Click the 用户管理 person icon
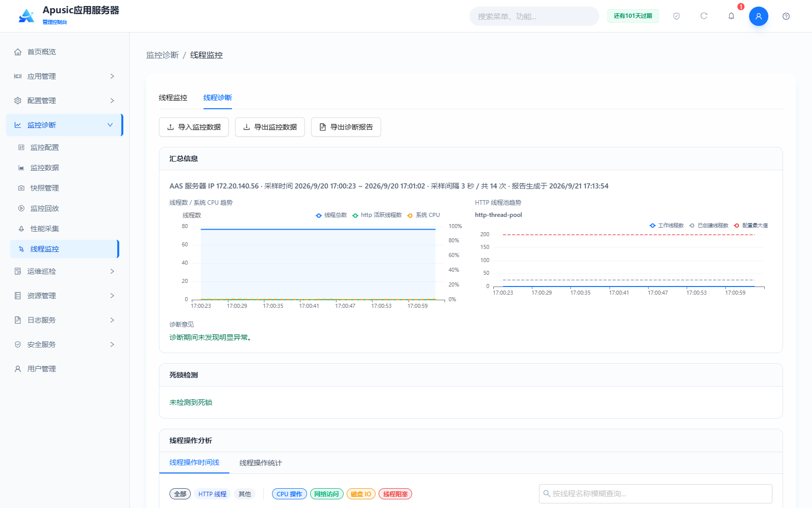The width and height of the screenshot is (812, 508). [18, 369]
